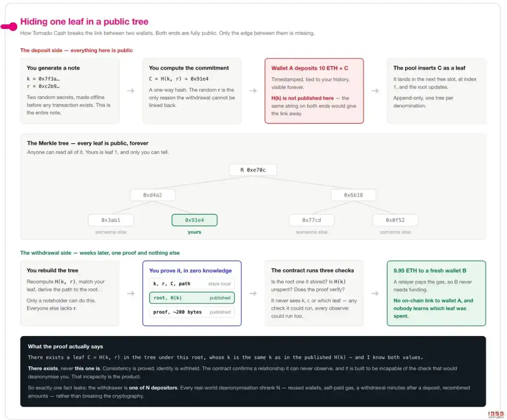Click paragraph "Two random secrets, made offline"

tap(68, 105)
